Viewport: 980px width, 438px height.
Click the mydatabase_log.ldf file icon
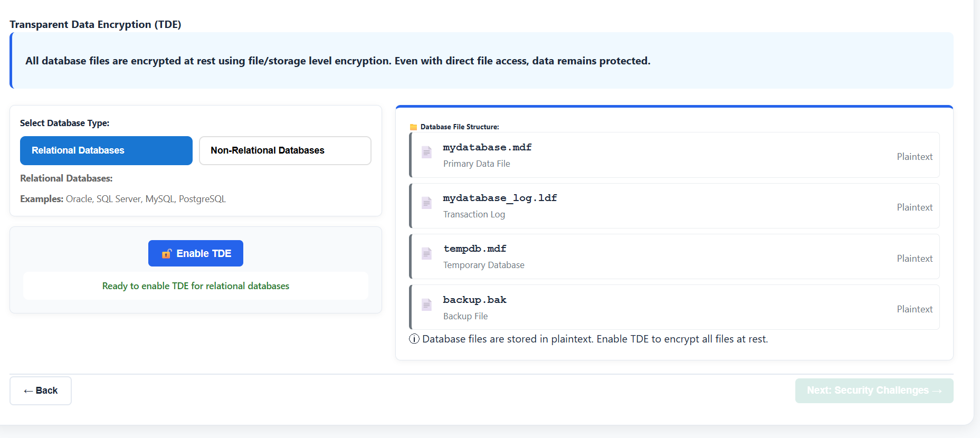pos(426,203)
